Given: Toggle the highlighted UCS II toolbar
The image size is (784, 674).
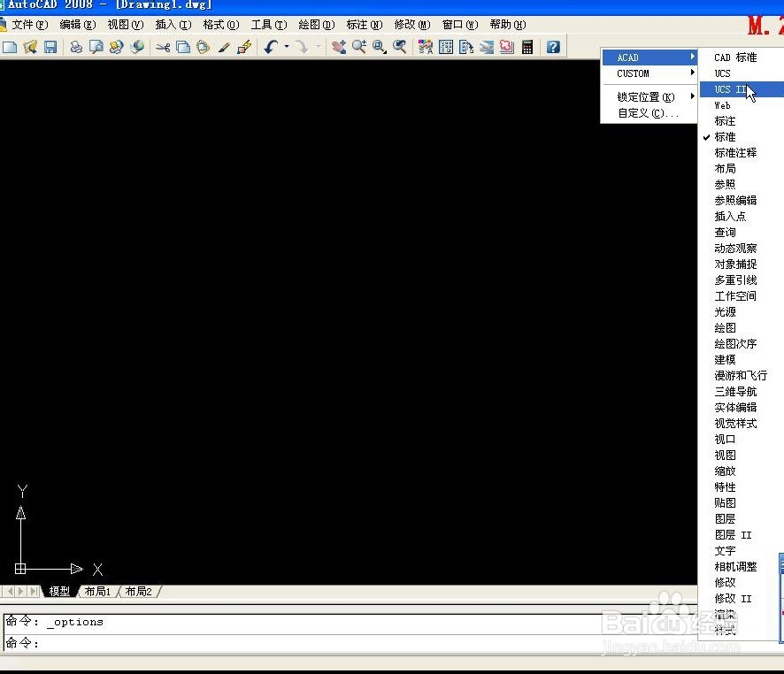Looking at the screenshot, I should 741,89.
